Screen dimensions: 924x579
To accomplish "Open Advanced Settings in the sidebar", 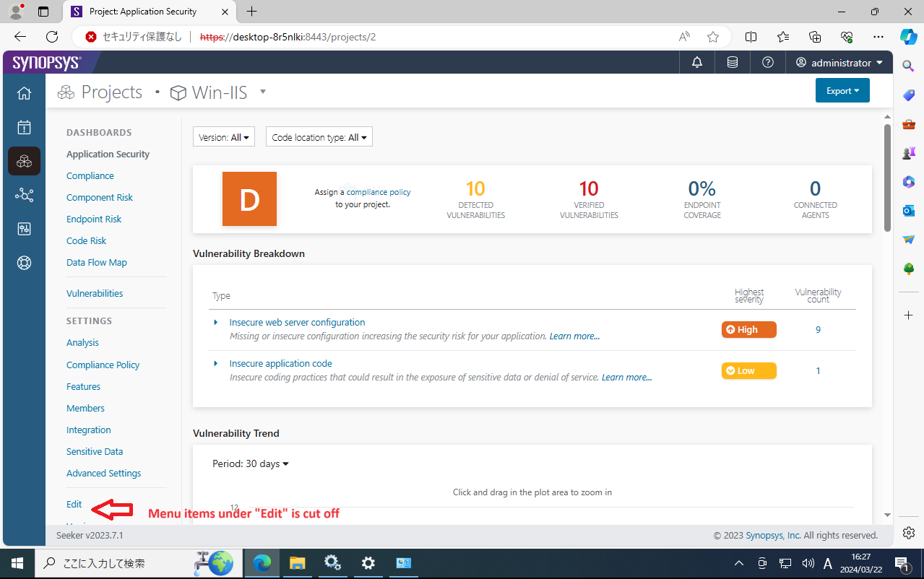I will point(104,473).
